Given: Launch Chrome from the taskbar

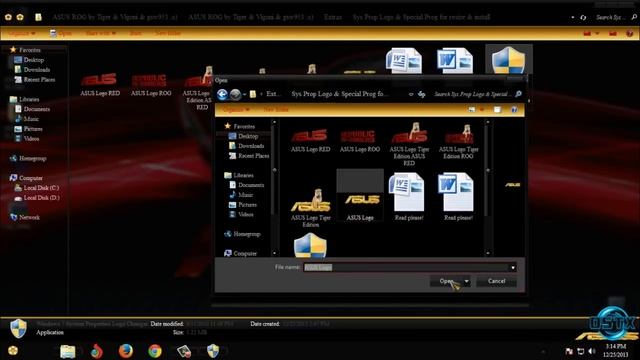Looking at the screenshot, I should 155,351.
